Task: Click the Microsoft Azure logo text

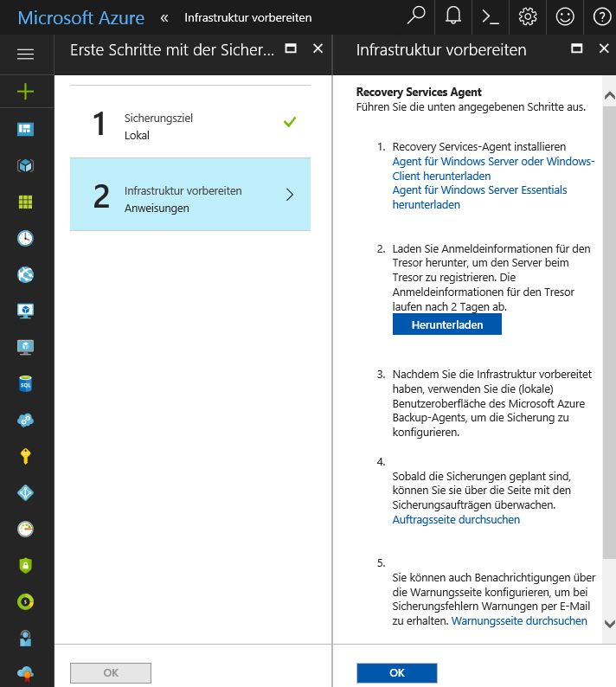Action: [x=81, y=18]
